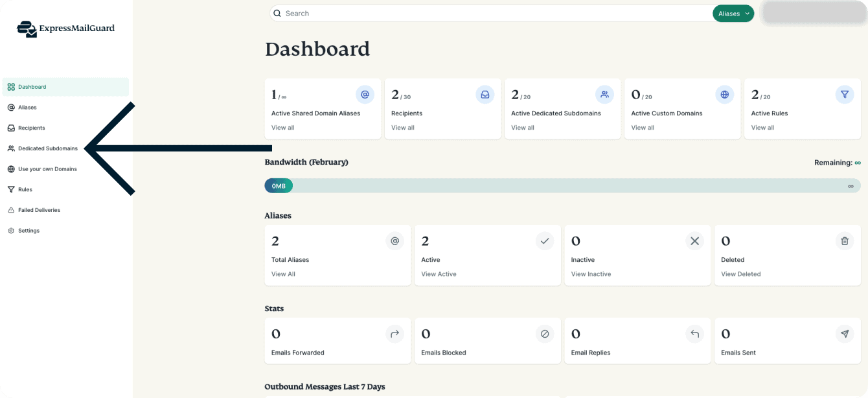Viewport: 868px width, 398px height.
Task: Go to Failed Deliveries in sidebar
Action: (39, 210)
